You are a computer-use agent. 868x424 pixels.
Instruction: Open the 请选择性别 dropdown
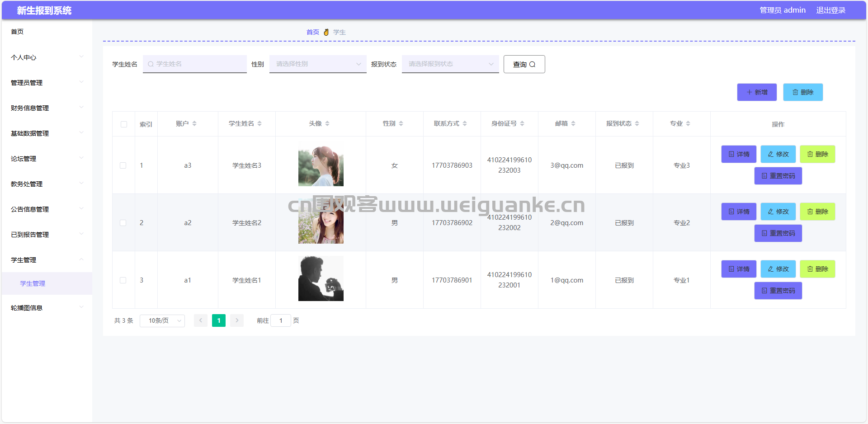[x=318, y=64]
